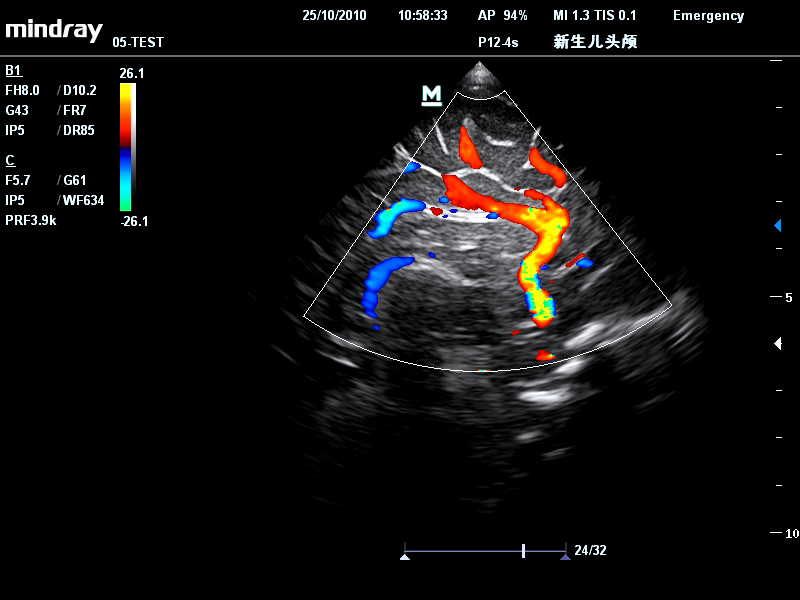The width and height of the screenshot is (800, 600).
Task: Select the C color mode parameter header
Action: (10, 160)
